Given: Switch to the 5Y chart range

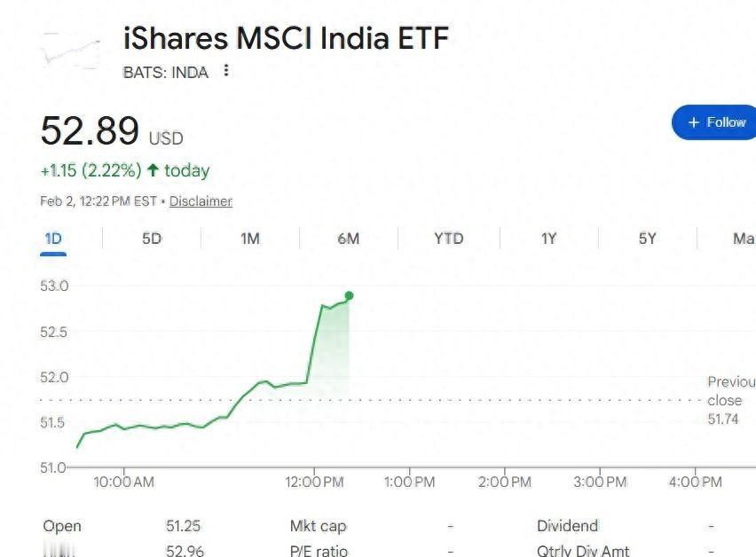Looking at the screenshot, I should click(x=647, y=239).
